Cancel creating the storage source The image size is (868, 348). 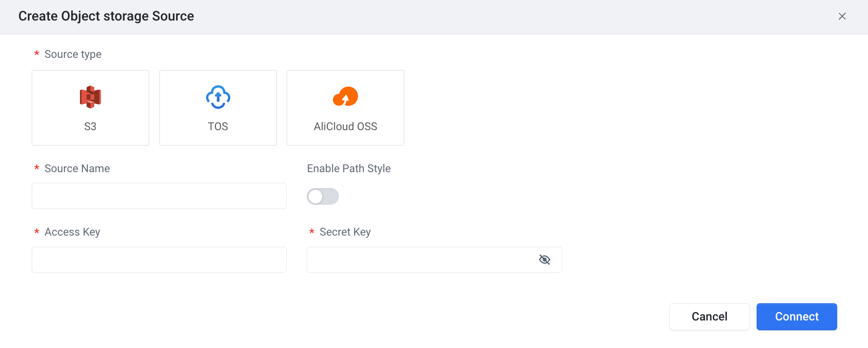point(710,317)
